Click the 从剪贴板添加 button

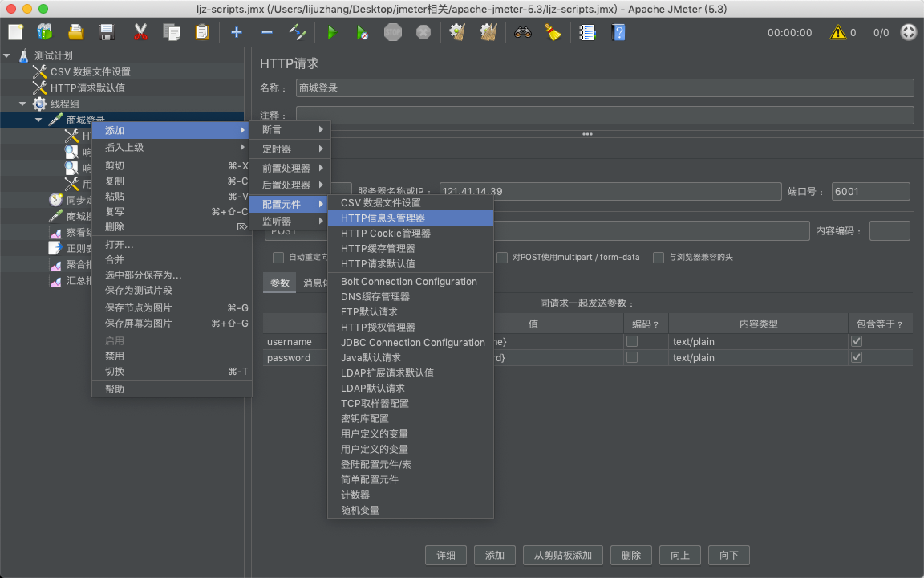(563, 555)
